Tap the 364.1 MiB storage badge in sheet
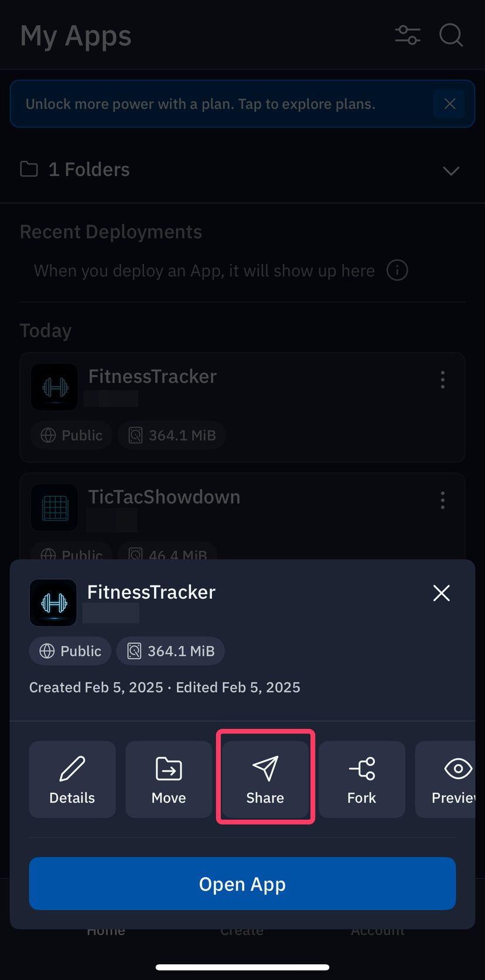Screen dimensions: 485x980 click(x=170, y=651)
